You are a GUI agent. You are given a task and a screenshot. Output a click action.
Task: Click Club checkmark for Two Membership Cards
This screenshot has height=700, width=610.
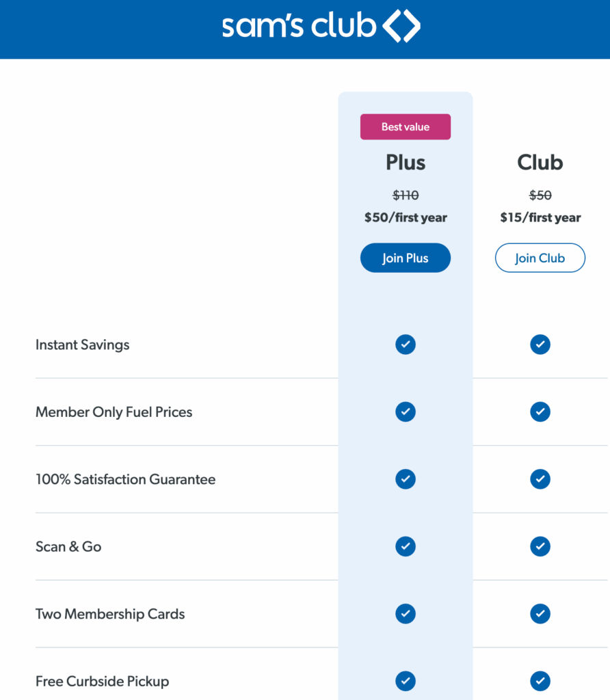540,614
